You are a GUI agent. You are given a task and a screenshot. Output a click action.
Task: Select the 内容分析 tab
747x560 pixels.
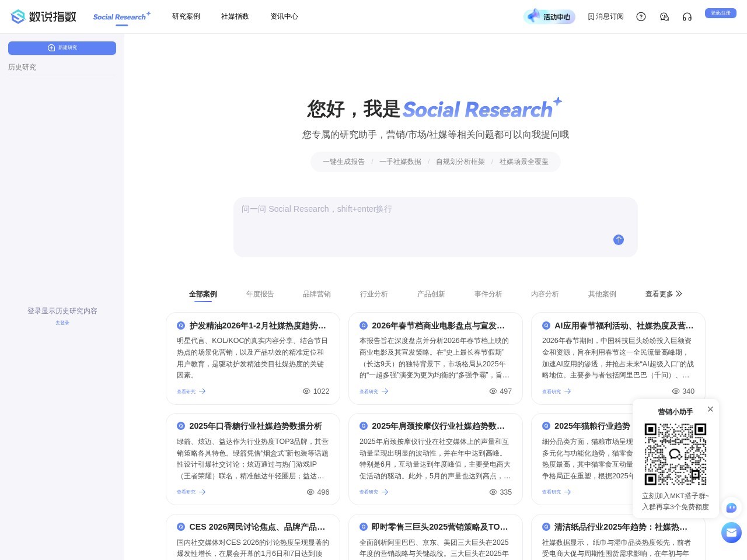pos(545,294)
